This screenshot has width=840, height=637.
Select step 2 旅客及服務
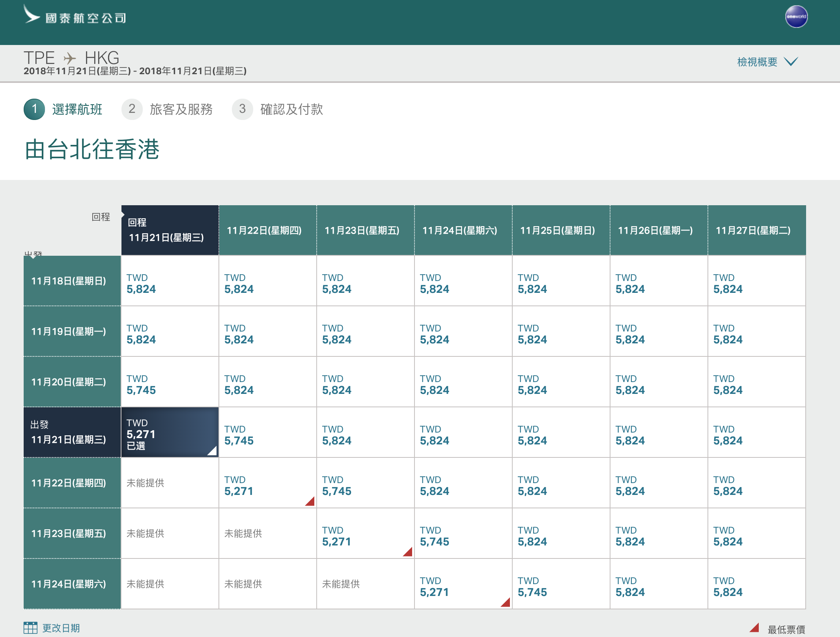click(167, 109)
